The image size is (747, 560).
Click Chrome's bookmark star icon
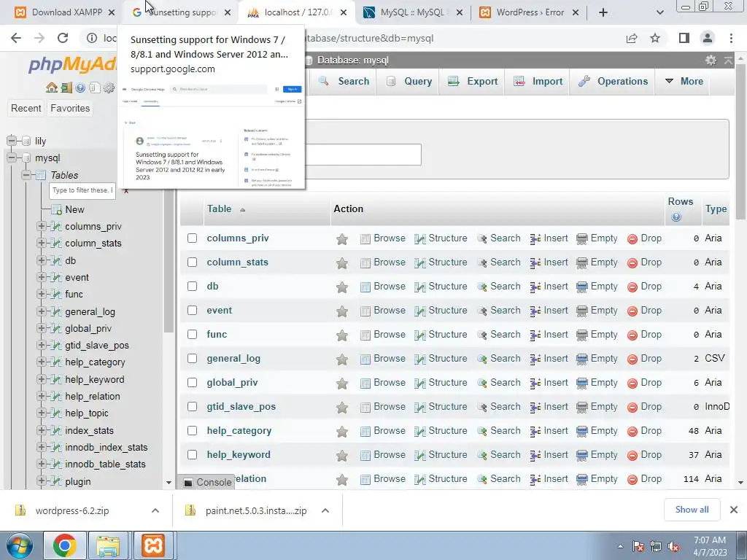(655, 38)
